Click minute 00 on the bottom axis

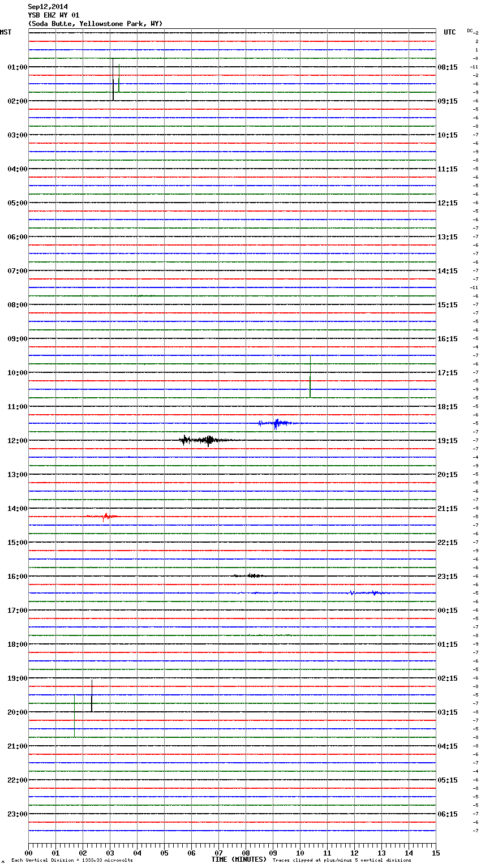tap(28, 853)
